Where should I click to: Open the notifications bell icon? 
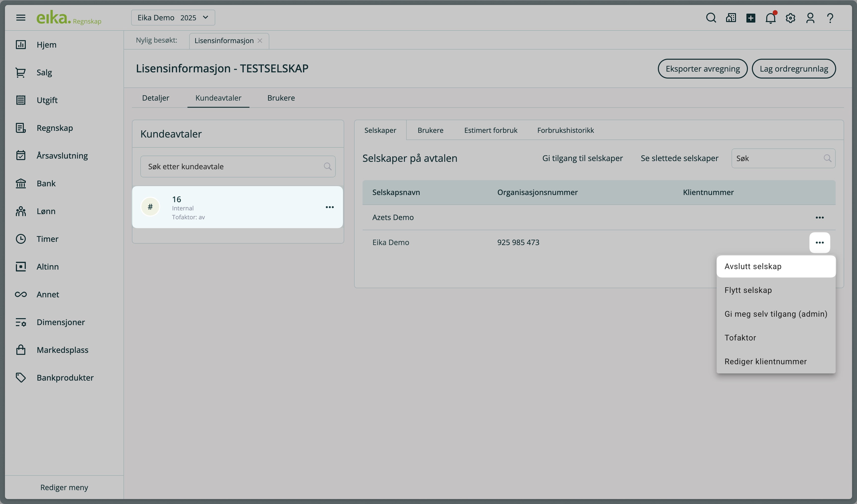(771, 18)
